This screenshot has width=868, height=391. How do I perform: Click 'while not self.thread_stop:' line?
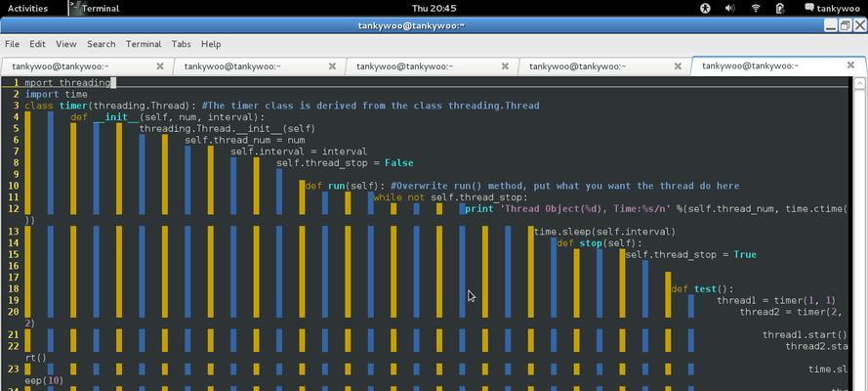click(451, 197)
